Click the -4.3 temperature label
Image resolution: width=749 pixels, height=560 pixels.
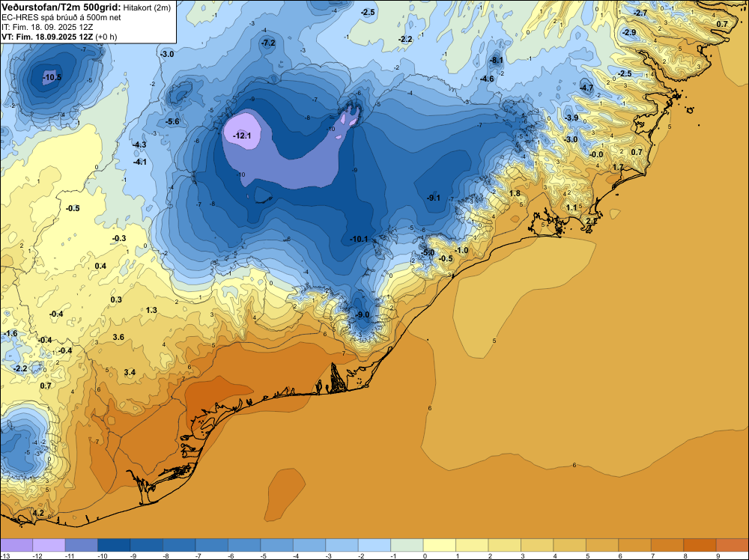point(139,144)
